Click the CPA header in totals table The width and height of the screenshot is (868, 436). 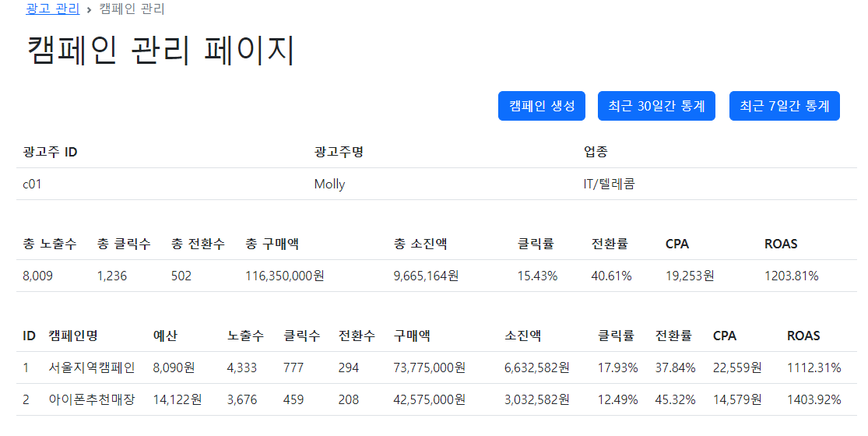pos(677,244)
